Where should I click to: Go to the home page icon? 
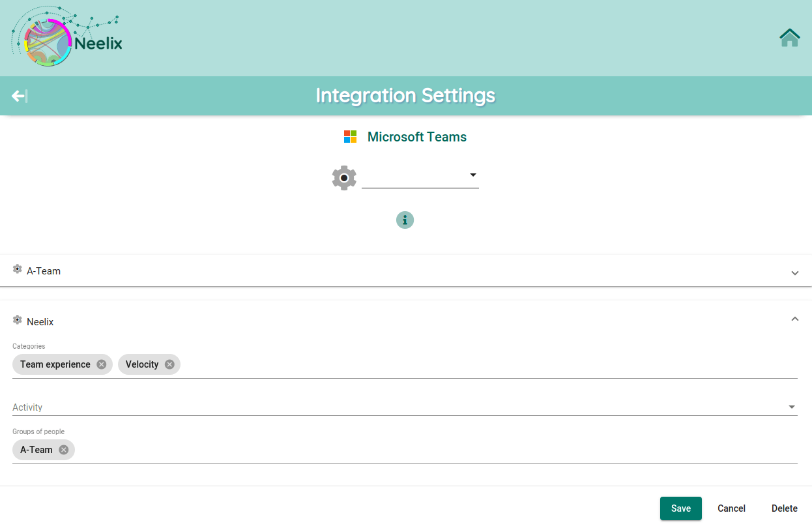(x=790, y=38)
